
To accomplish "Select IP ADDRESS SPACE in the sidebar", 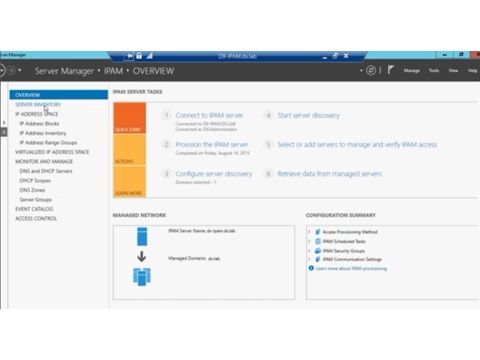I will click(x=37, y=114).
